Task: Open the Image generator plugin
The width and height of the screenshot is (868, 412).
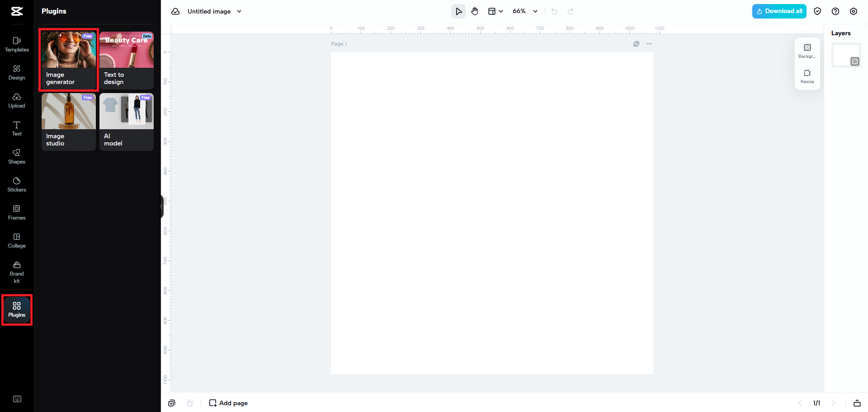Action: point(68,60)
